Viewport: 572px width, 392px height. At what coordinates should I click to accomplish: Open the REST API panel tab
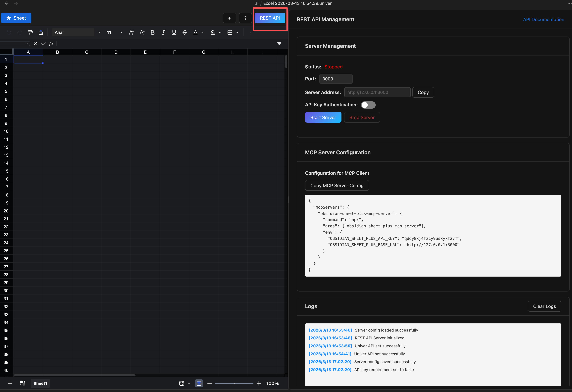coord(270,18)
